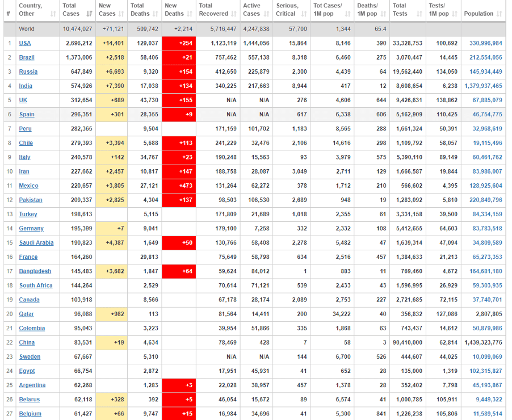The height and width of the screenshot is (420, 512).
Task: Visit the Italy country page
Action: tap(24, 157)
